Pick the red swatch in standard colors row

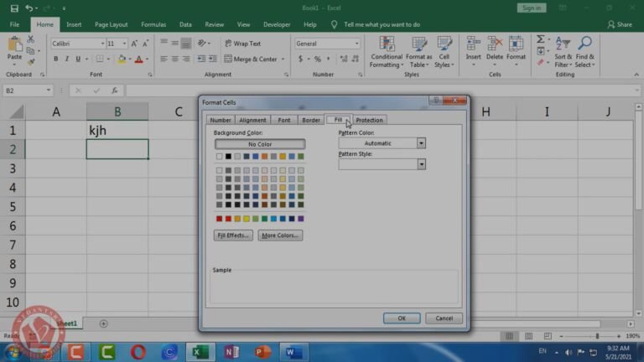(x=228, y=219)
